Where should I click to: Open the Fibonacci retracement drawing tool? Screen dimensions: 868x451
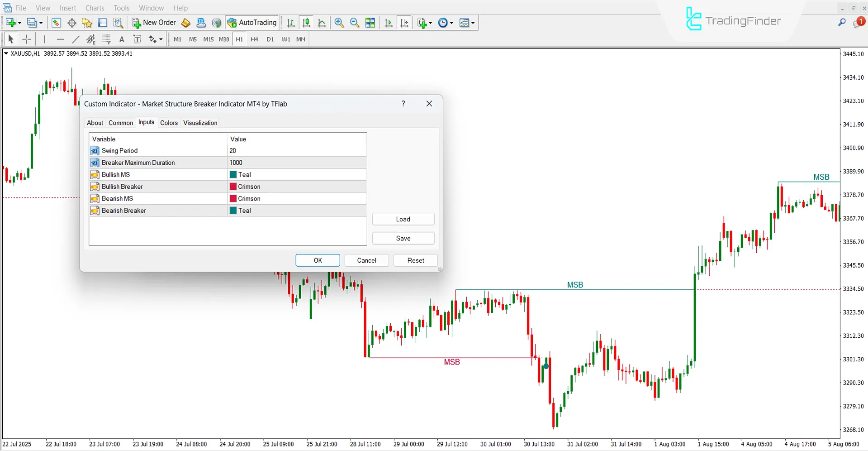(x=107, y=39)
